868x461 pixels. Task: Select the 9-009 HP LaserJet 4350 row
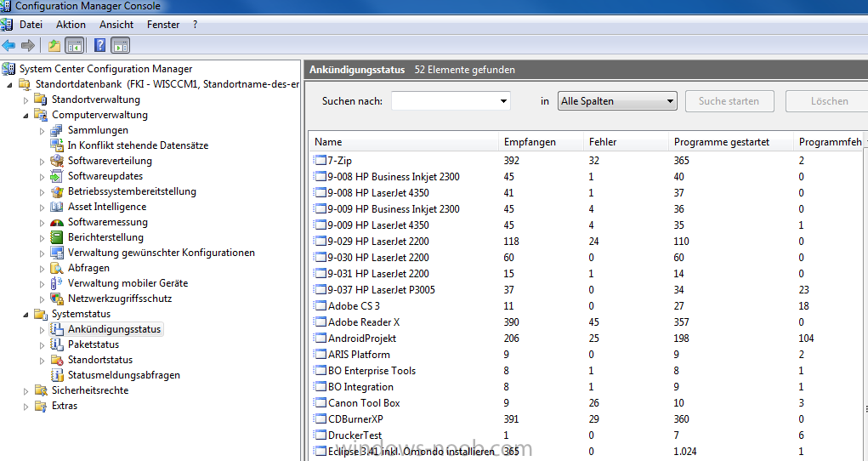pyautogui.click(x=588, y=225)
